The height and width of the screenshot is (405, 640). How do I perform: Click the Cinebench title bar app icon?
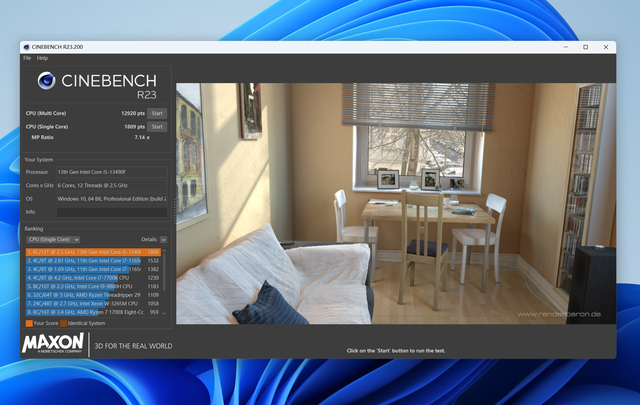tap(27, 47)
